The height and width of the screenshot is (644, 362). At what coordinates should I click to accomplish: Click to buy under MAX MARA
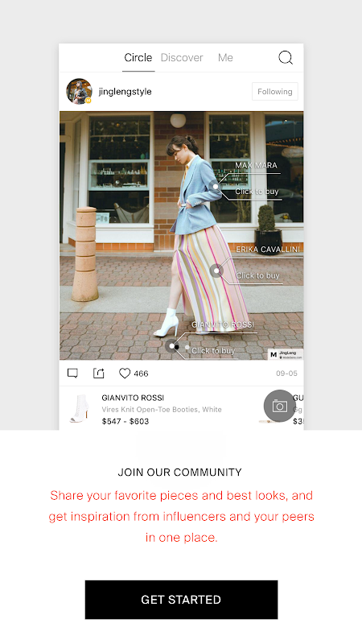click(257, 192)
